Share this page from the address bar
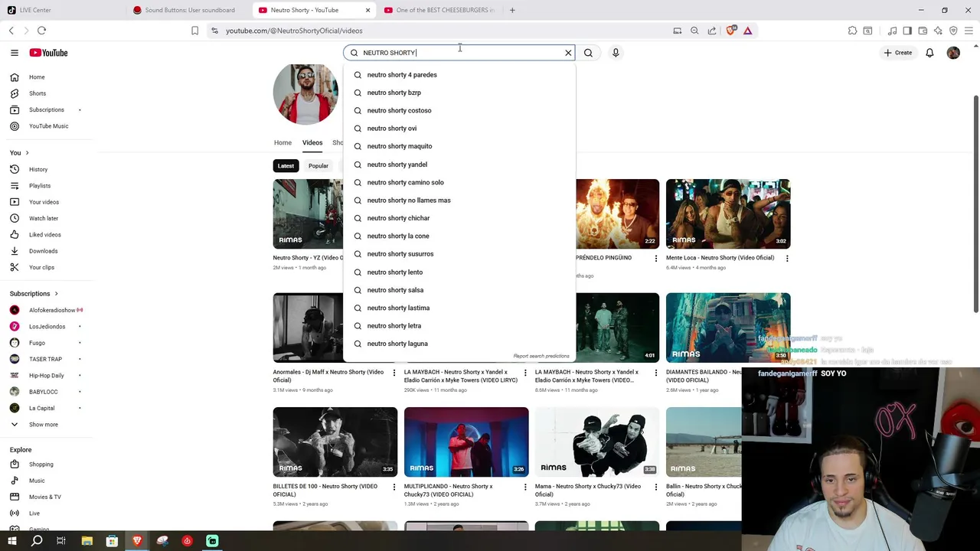Screen dimensions: 980x551 [712, 31]
